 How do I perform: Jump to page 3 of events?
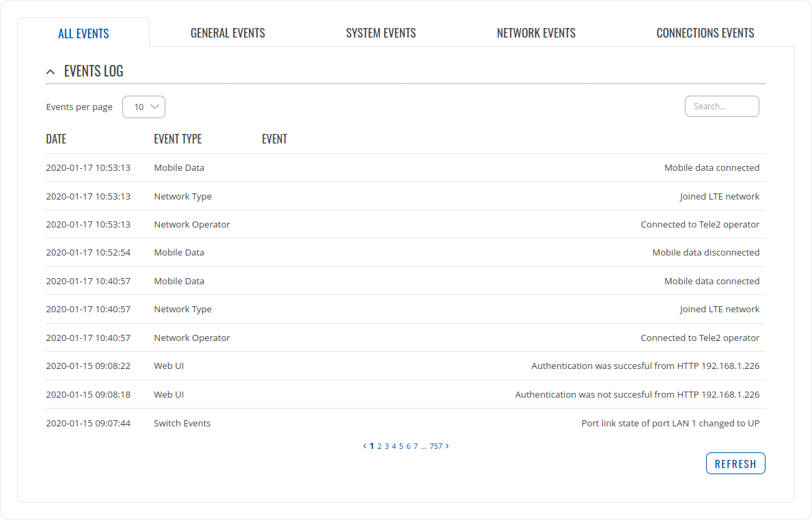tap(386, 446)
